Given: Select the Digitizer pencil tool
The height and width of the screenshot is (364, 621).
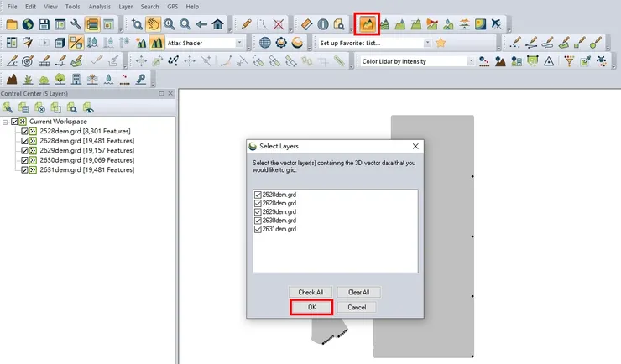Looking at the screenshot, I should tap(246, 24).
